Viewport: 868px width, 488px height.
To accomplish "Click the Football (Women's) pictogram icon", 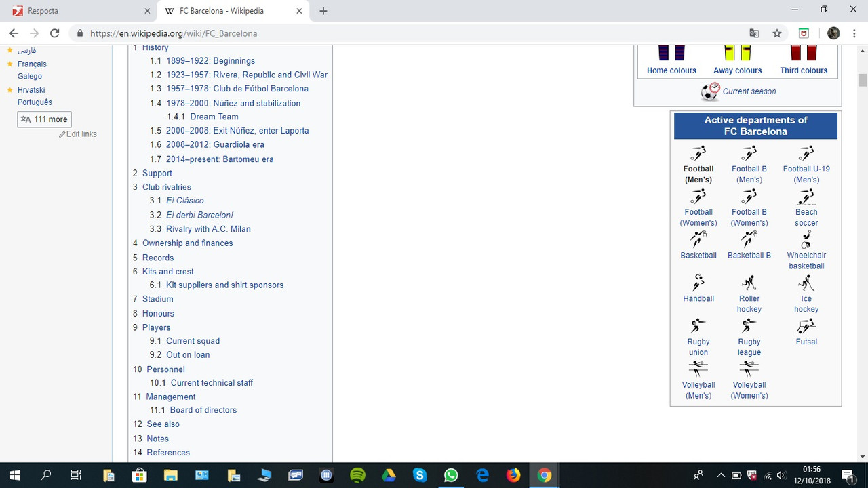I will pos(698,197).
